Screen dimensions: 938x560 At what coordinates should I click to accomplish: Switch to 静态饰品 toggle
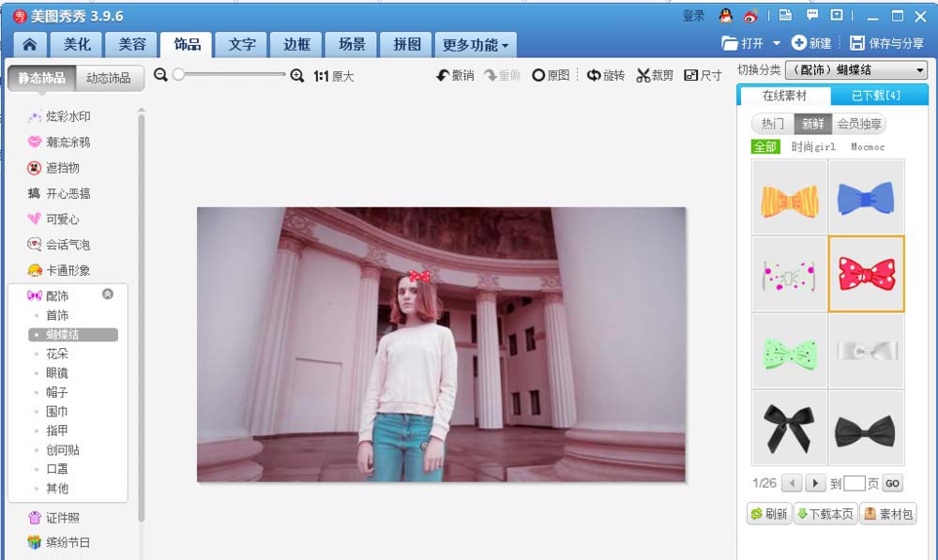42,78
